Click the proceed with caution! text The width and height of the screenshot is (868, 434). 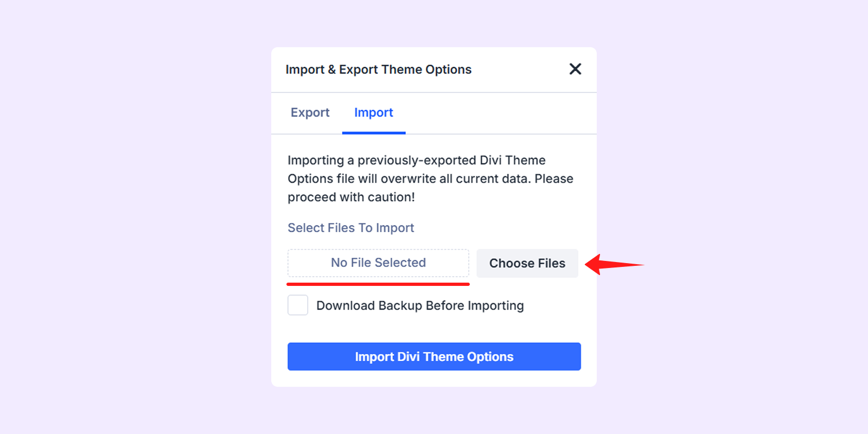pyautogui.click(x=351, y=197)
